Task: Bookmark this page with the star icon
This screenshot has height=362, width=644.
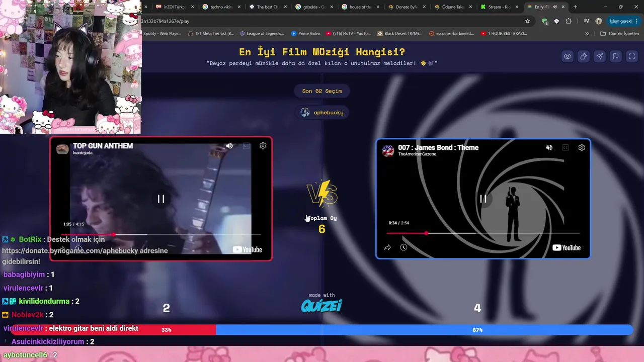Action: click(527, 21)
